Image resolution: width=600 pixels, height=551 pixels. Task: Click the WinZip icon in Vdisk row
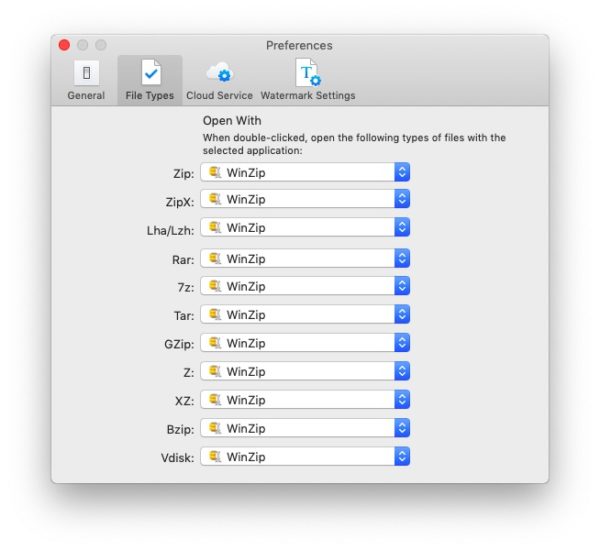(215, 456)
